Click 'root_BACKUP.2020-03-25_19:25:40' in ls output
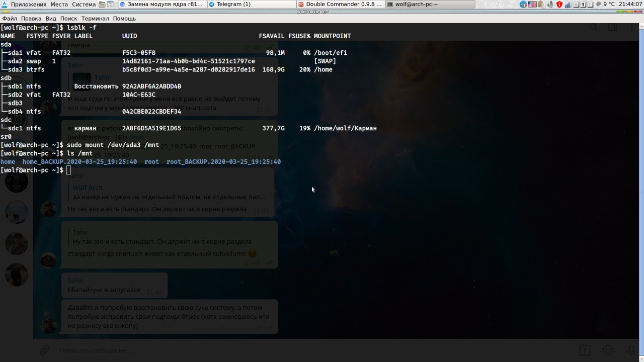Image resolution: width=644 pixels, height=362 pixels. (x=224, y=162)
